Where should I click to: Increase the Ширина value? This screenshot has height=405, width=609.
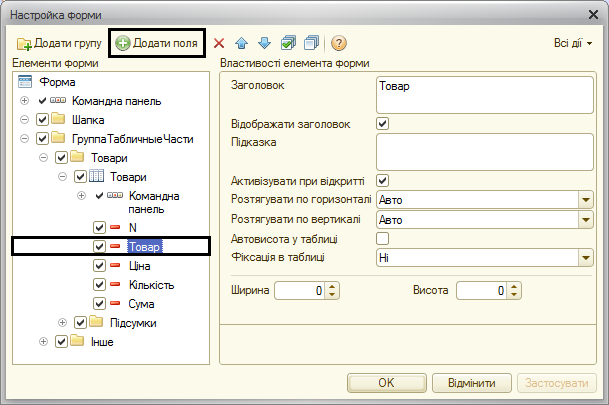pos(332,287)
